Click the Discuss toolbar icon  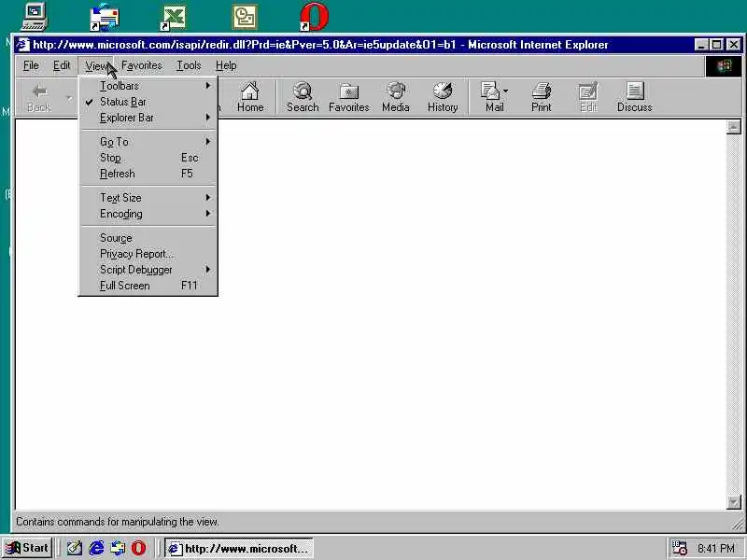click(635, 97)
